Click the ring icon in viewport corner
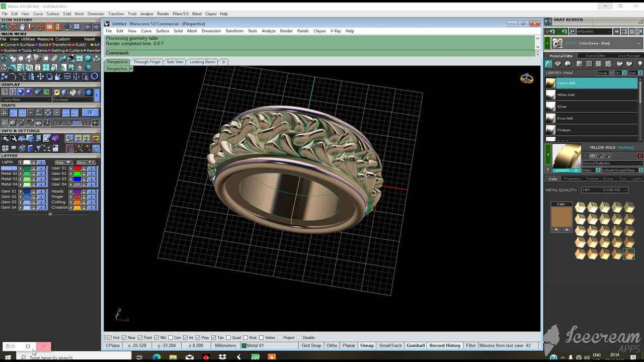The height and width of the screenshot is (362, 644). coord(527,78)
